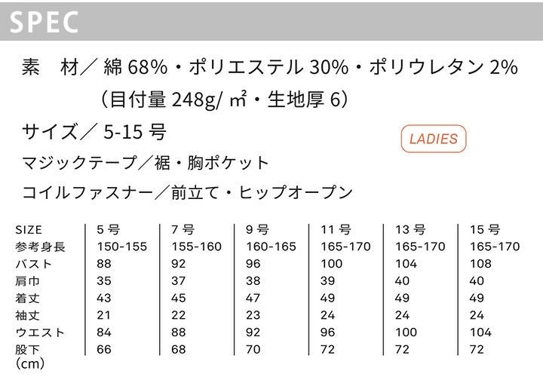Select the 11号 size column header

[x=335, y=229]
